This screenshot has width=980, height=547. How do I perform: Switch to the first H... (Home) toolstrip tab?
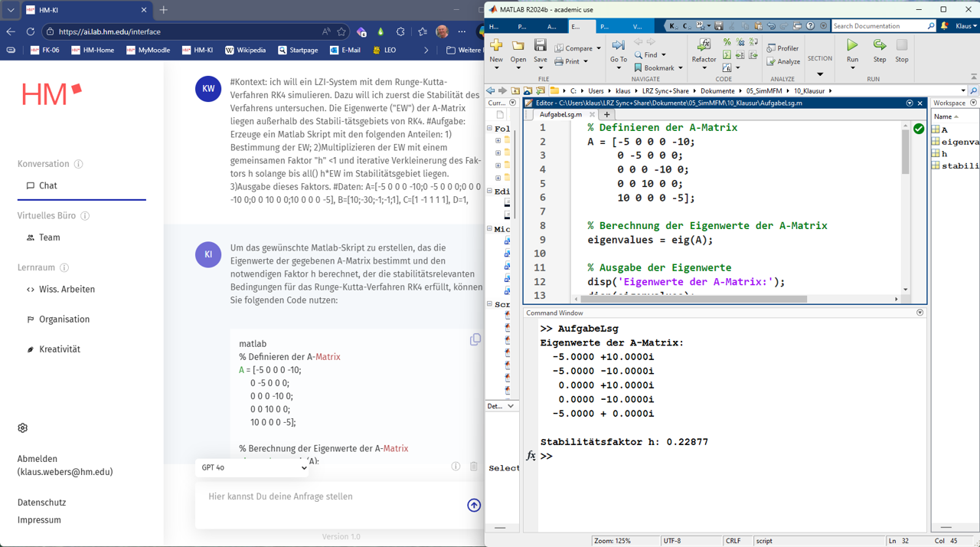(495, 26)
